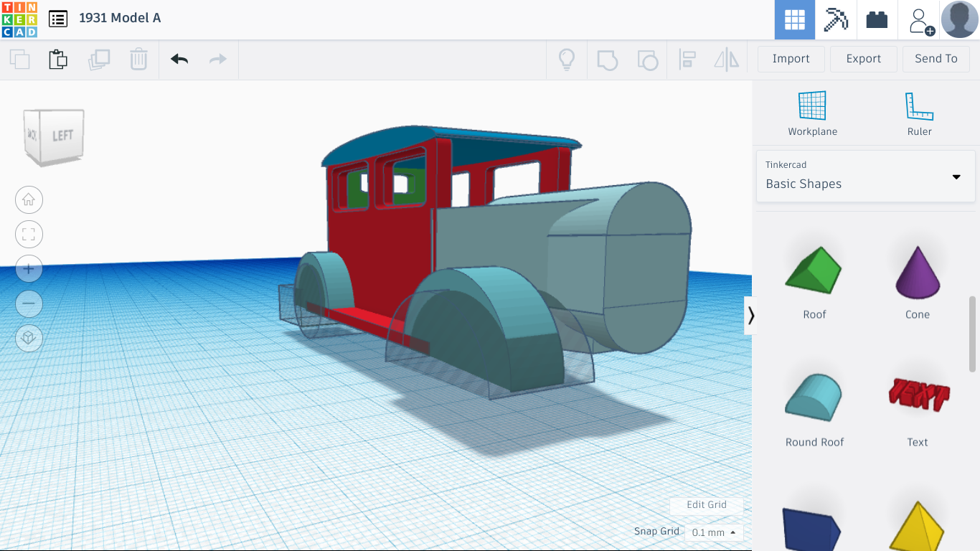This screenshot has width=980, height=551.
Task: Switch to Blocks pickaxe mode
Action: point(836,19)
